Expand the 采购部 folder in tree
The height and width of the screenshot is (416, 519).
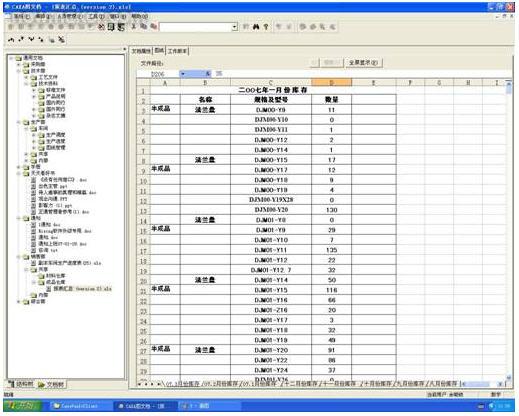coord(19,64)
